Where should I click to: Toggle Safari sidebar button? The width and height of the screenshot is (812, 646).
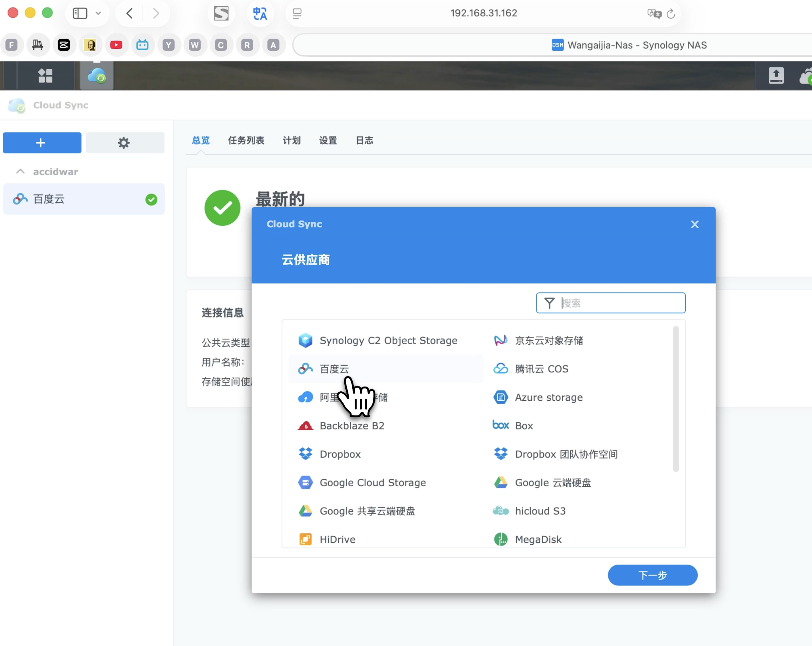80,13
